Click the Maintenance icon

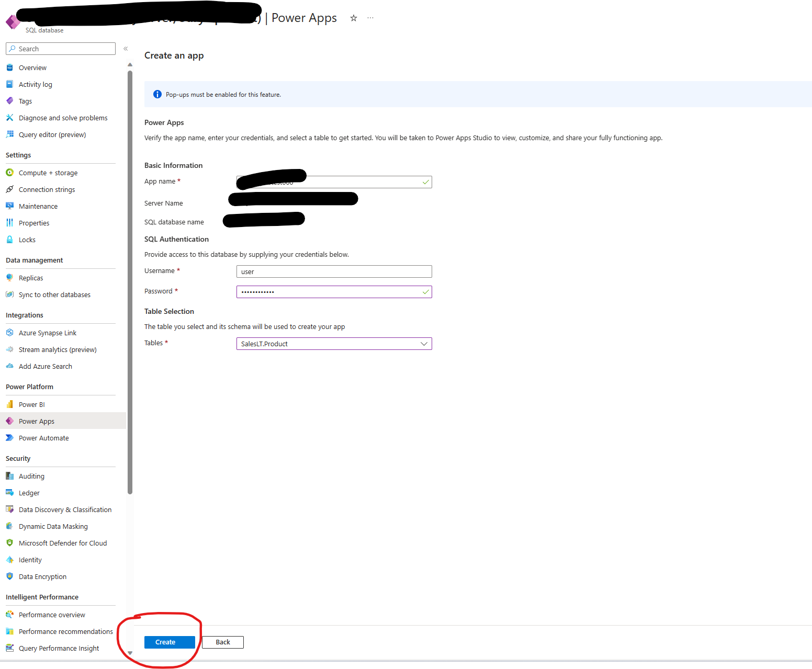9,206
